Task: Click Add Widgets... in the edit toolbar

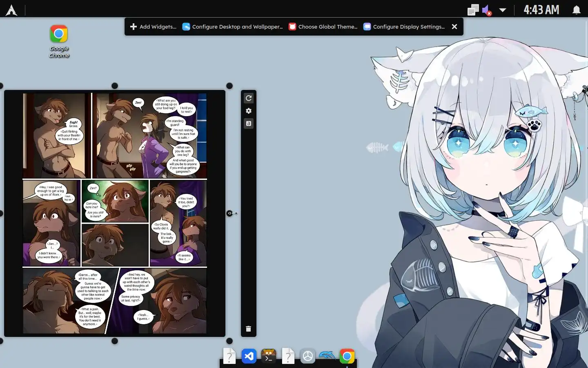Action: [x=153, y=27]
